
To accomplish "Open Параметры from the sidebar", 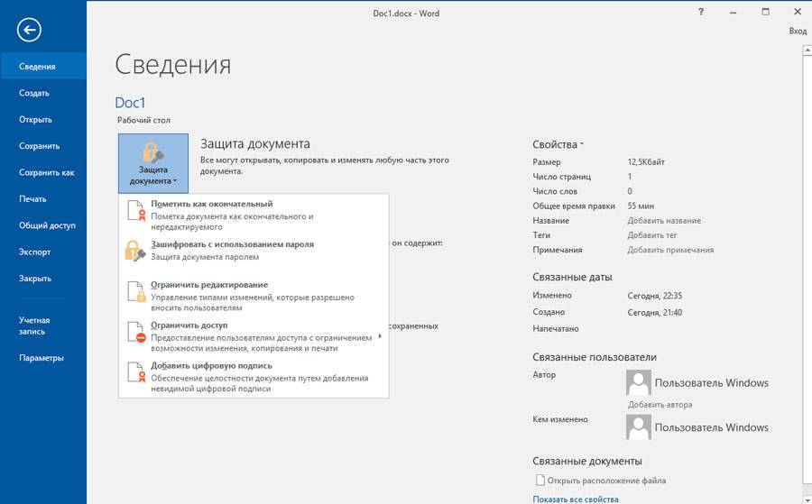I will [x=43, y=358].
